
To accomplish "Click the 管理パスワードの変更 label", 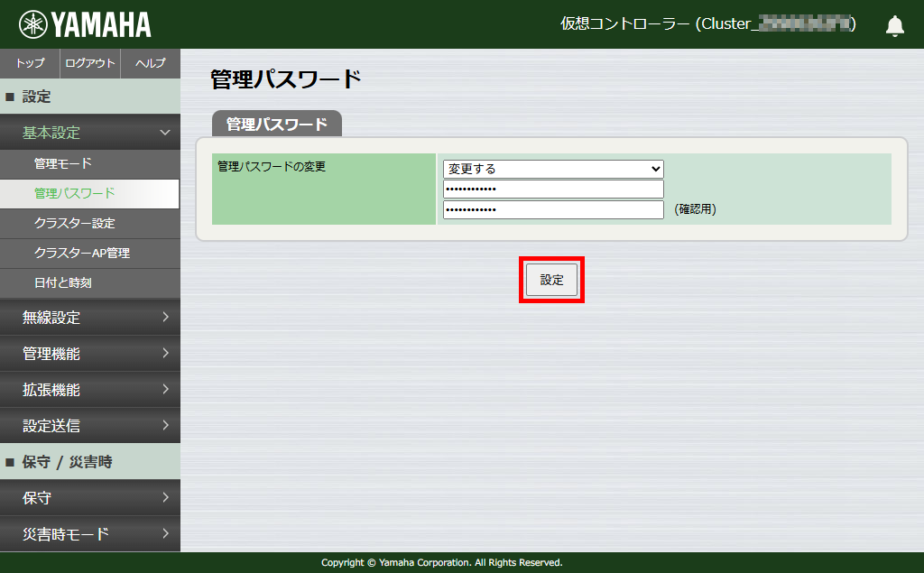I will click(x=272, y=167).
